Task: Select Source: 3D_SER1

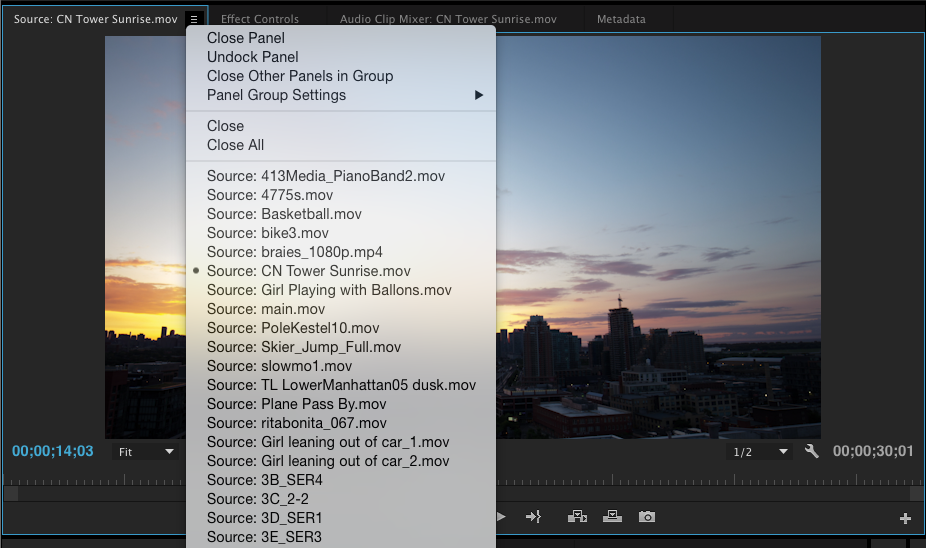Action: point(341,518)
